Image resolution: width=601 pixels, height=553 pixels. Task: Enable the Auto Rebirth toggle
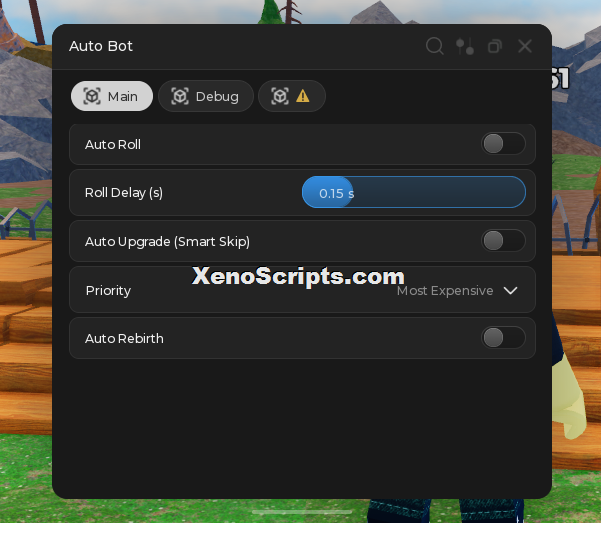coord(503,338)
